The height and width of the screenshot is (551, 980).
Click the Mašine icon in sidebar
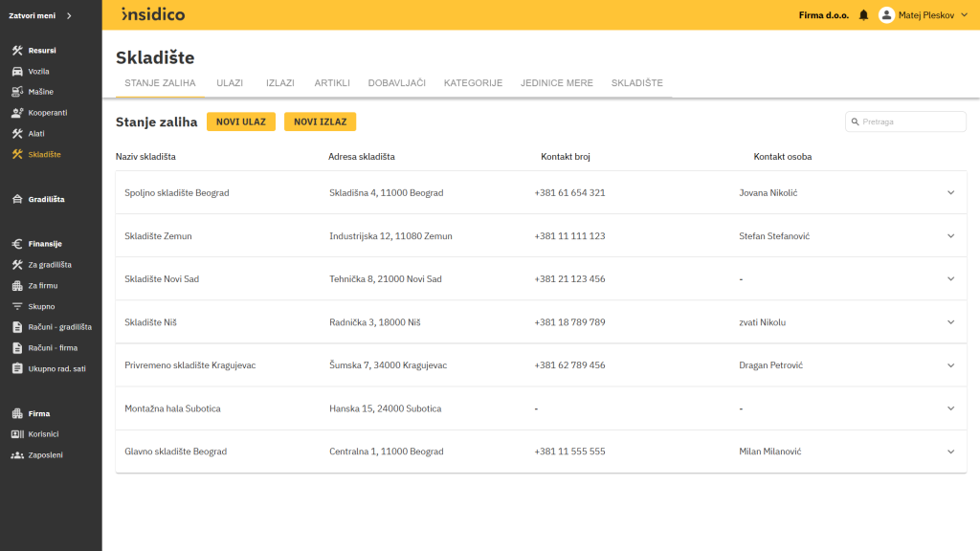[17, 92]
